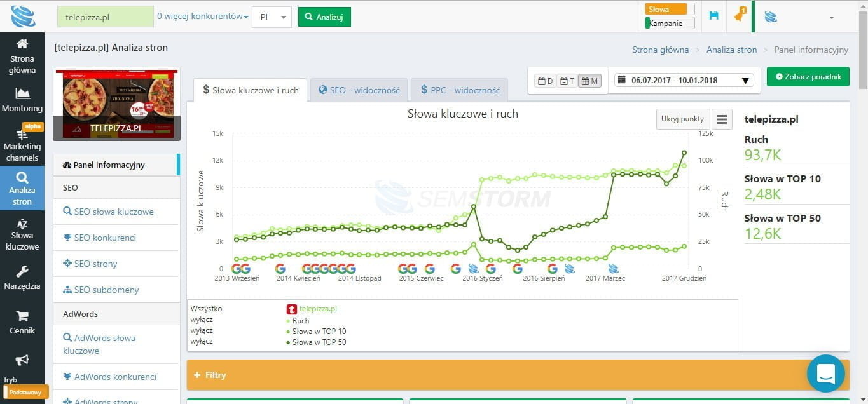This screenshot has width=868, height=404.
Task: Expand the PL country dropdown
Action: pyautogui.click(x=272, y=17)
